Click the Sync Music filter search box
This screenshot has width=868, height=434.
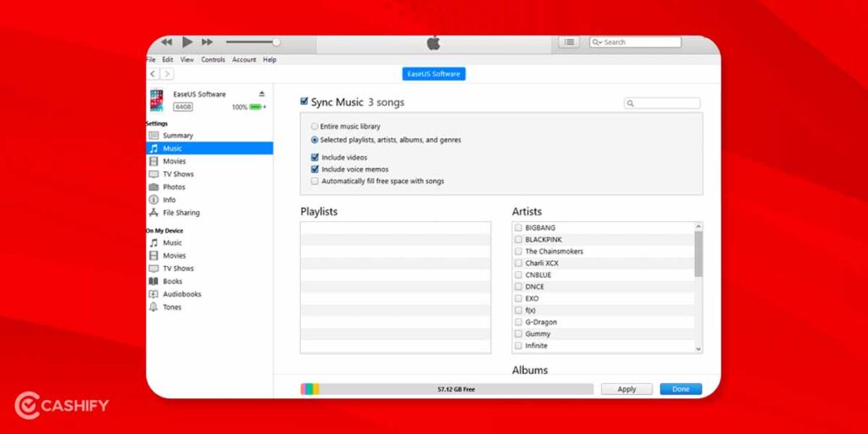point(662,103)
